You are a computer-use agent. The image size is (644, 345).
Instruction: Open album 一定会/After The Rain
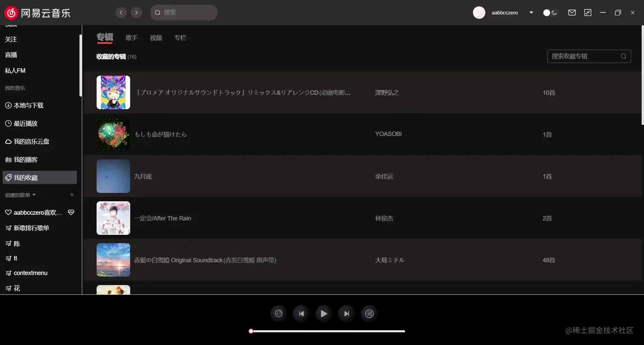163,218
